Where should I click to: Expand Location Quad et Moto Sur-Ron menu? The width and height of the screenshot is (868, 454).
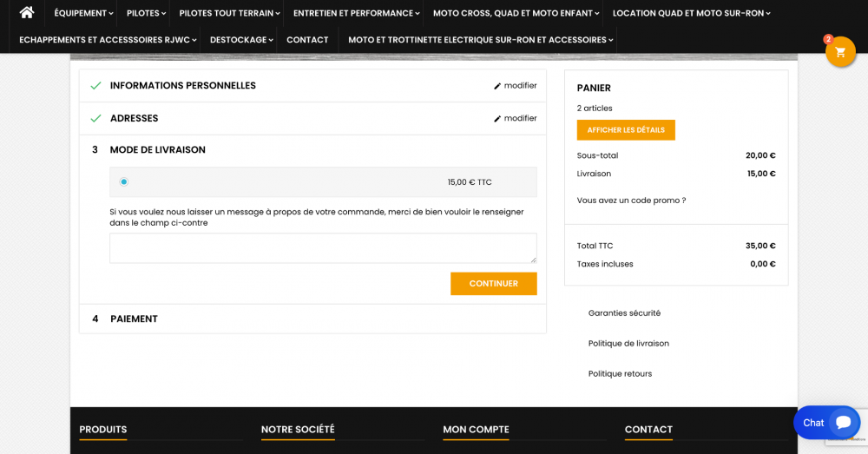[692, 13]
